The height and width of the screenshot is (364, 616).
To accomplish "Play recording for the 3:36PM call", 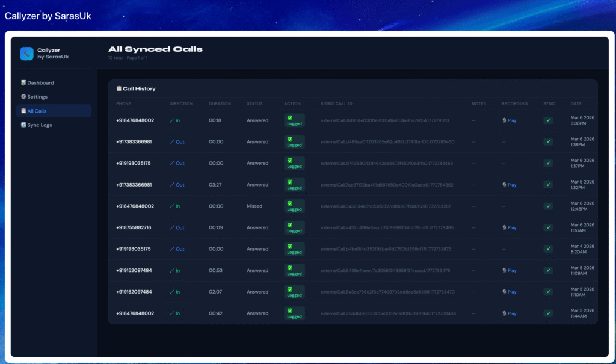I will pos(510,120).
